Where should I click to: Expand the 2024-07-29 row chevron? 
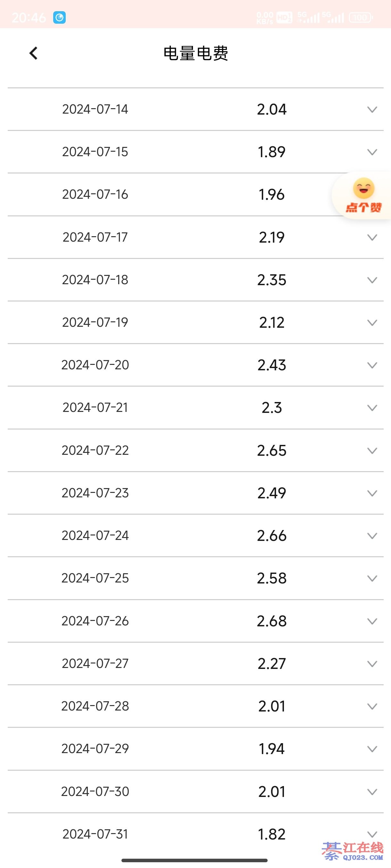372,749
